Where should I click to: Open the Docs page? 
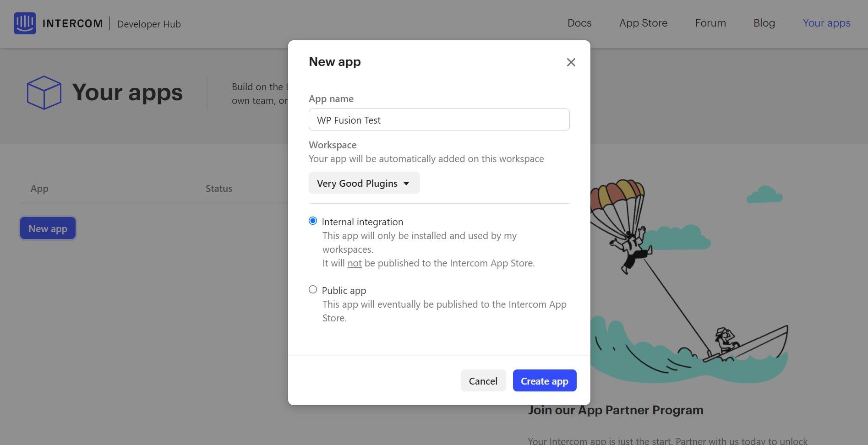pyautogui.click(x=579, y=22)
